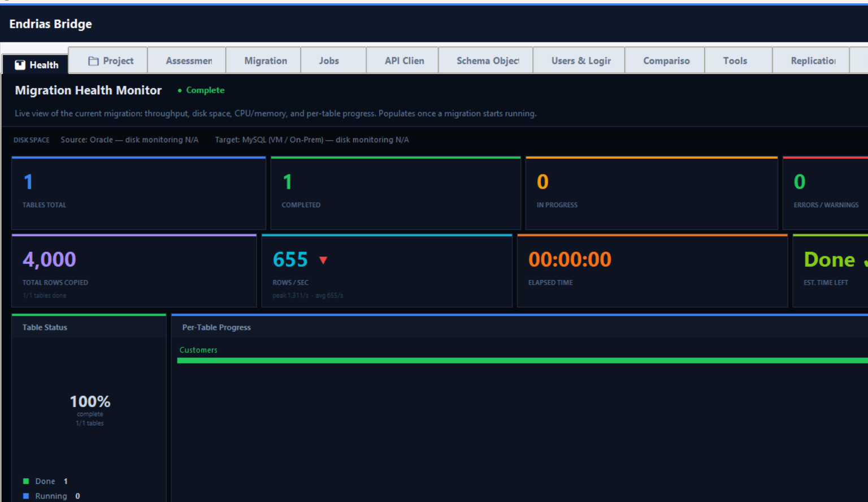Switch to the Migration tab

pos(263,60)
